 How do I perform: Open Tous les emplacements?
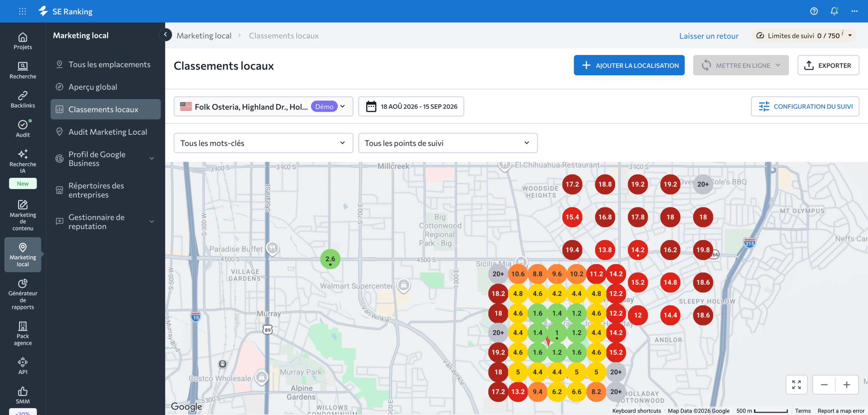(105, 64)
